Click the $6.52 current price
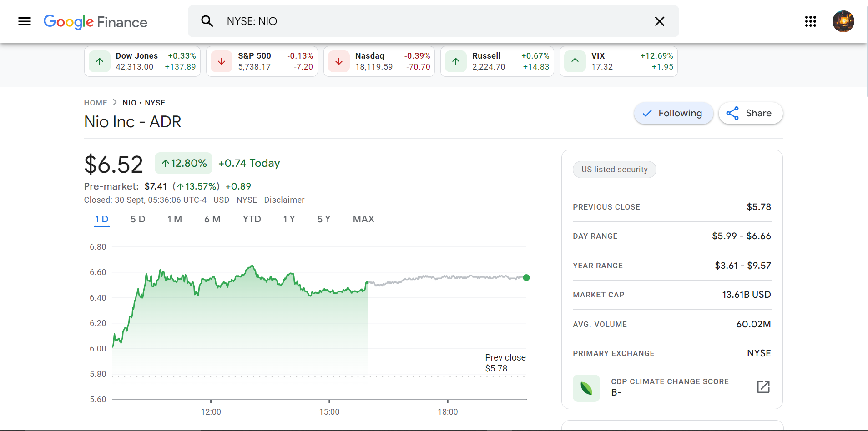This screenshot has height=431, width=868. point(114,164)
